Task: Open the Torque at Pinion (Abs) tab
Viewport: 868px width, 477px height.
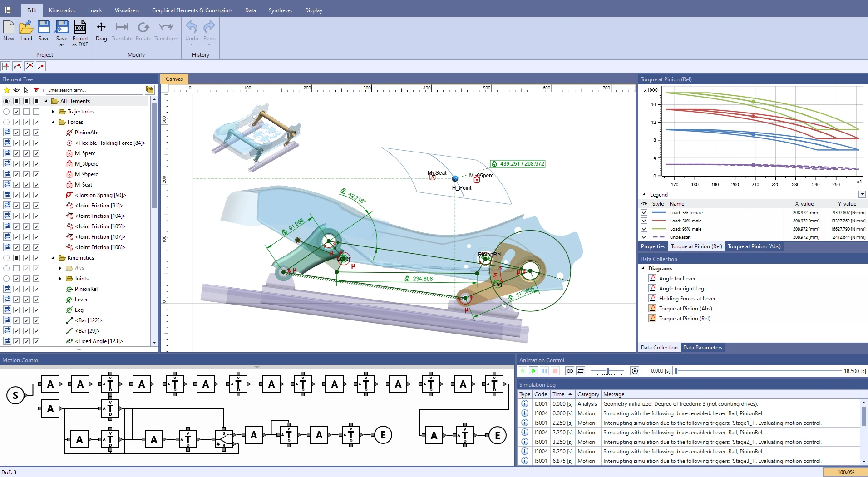Action: pyautogui.click(x=754, y=246)
